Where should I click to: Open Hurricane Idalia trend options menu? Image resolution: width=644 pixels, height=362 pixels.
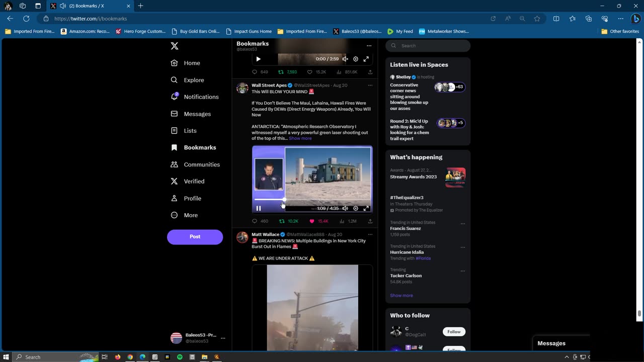[463, 247]
